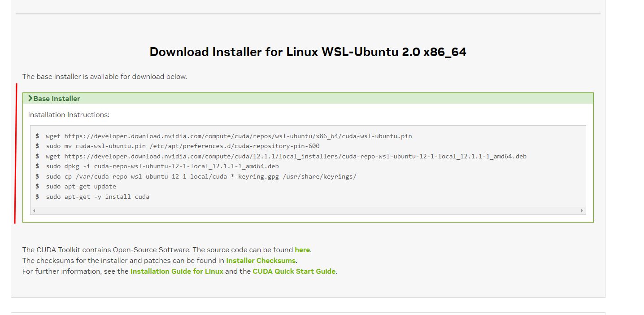Image resolution: width=644 pixels, height=315 pixels.
Task: Click the horizontal scrollbar under the commands
Action: pos(308,210)
